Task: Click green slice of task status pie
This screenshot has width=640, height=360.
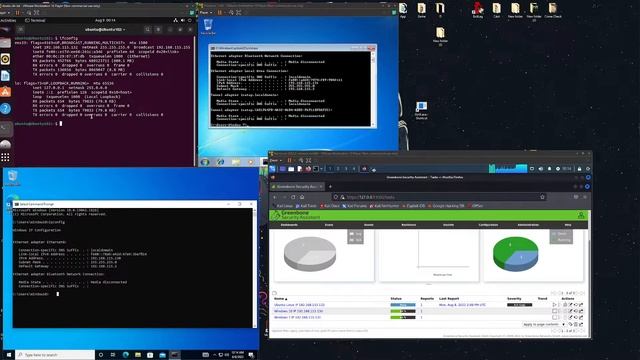Action: pos(507,248)
